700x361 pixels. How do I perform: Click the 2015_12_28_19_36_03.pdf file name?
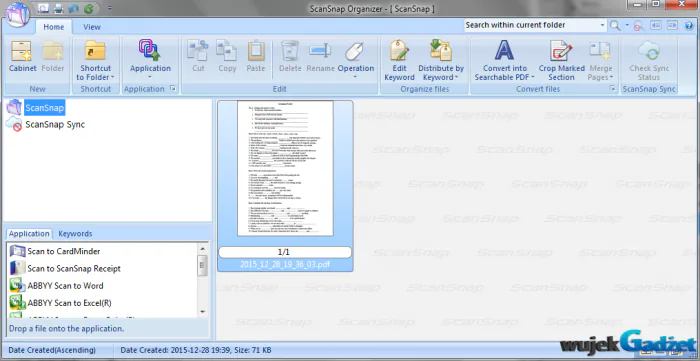pyautogui.click(x=285, y=264)
